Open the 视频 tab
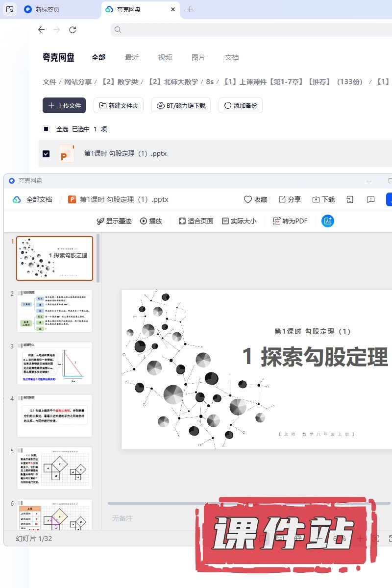The width and height of the screenshot is (392, 588). 165,57
